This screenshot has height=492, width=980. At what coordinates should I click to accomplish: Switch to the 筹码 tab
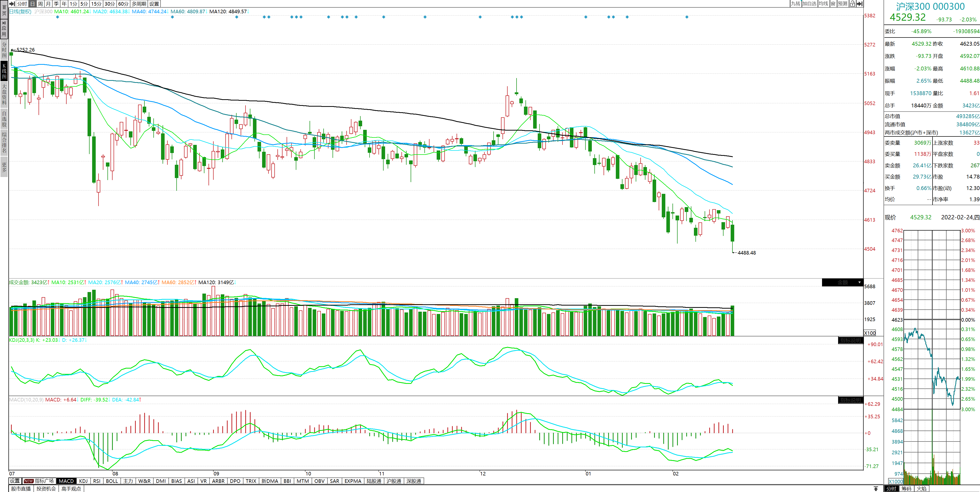tap(906, 489)
